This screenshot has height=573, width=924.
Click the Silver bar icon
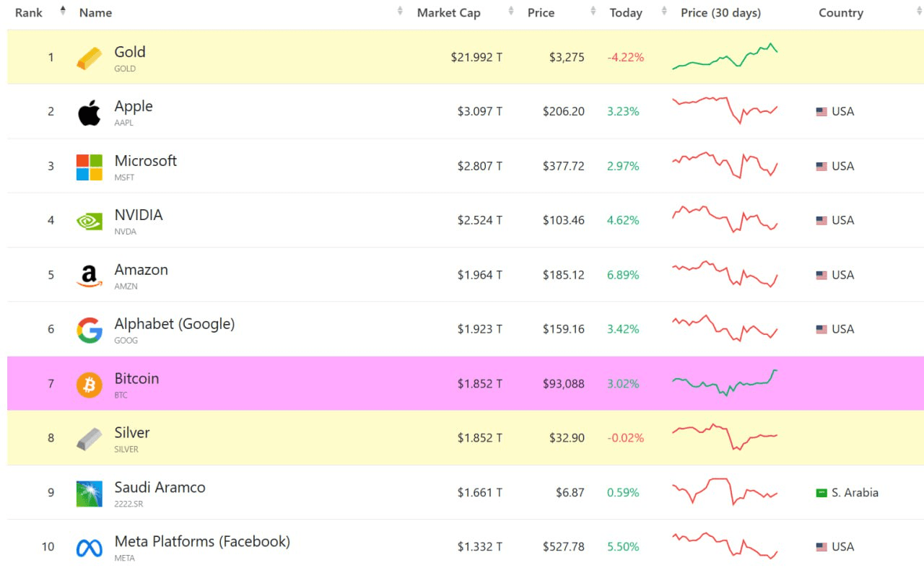[90, 439]
